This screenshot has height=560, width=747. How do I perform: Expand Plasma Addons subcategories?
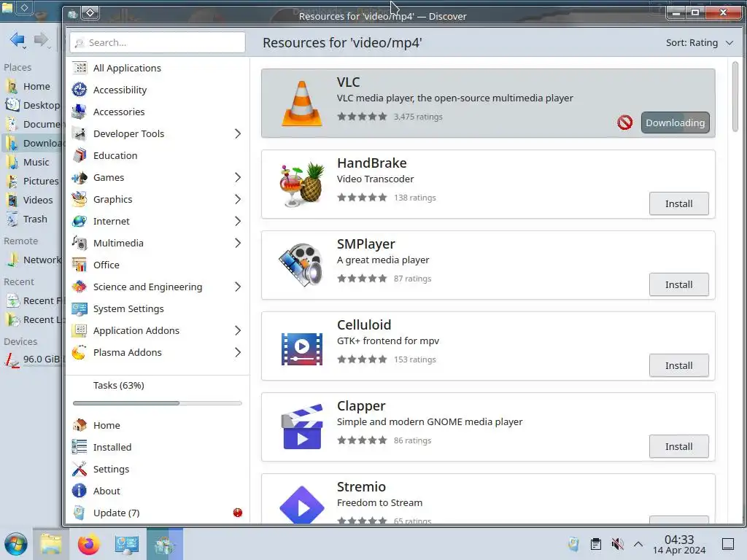pyautogui.click(x=238, y=352)
